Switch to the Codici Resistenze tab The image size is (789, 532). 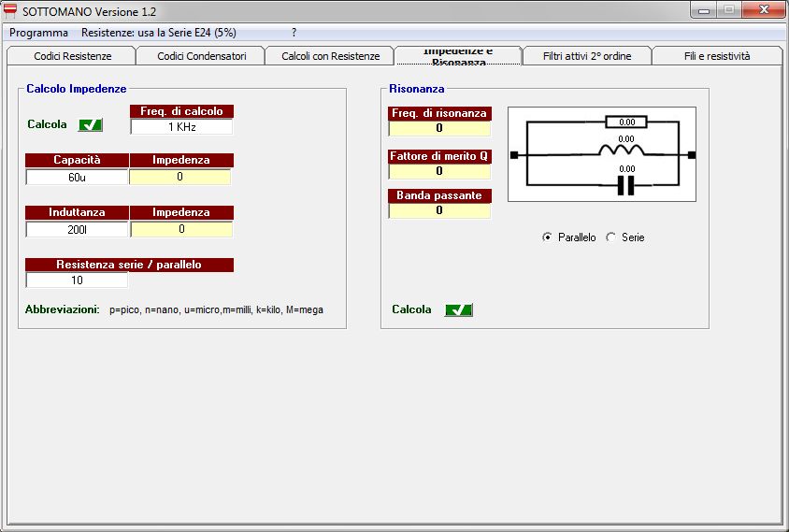[x=72, y=56]
